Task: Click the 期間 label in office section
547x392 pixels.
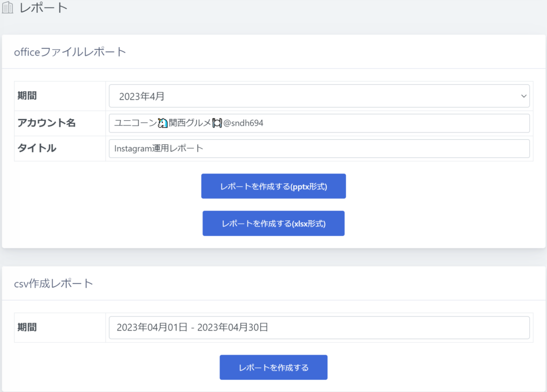Action: click(27, 96)
